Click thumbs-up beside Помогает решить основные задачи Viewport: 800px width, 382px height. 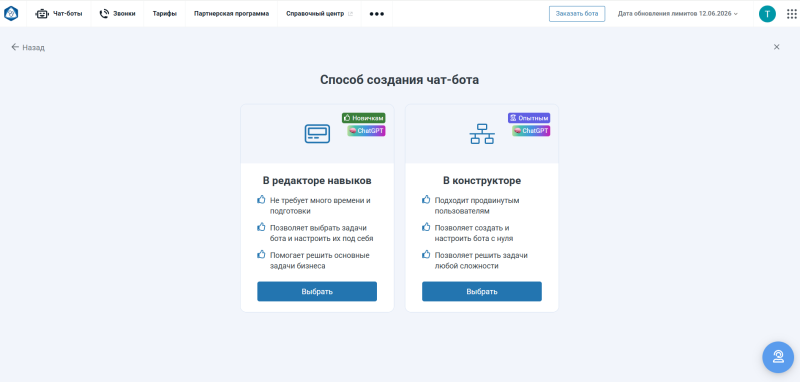pos(261,254)
